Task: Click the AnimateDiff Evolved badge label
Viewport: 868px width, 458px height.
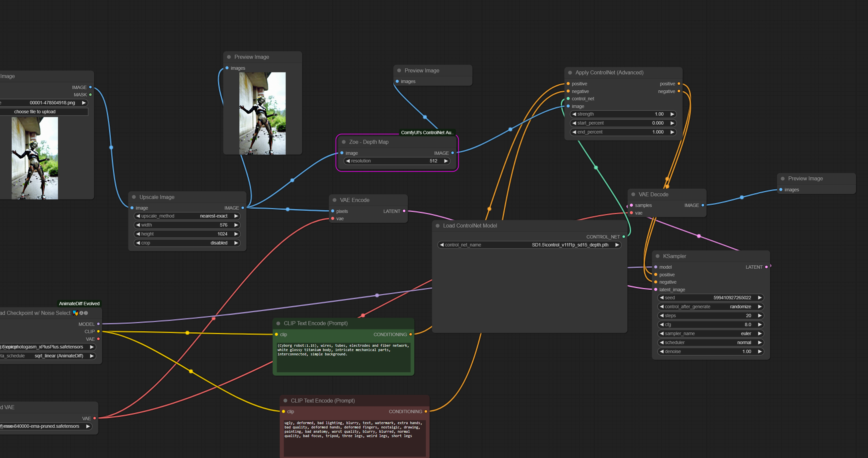Action: coord(79,304)
